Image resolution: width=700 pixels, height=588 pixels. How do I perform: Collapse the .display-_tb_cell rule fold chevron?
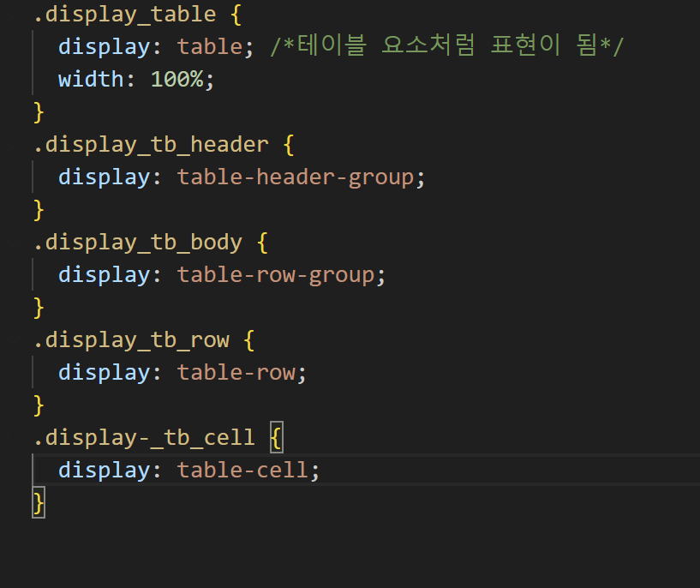[14, 438]
